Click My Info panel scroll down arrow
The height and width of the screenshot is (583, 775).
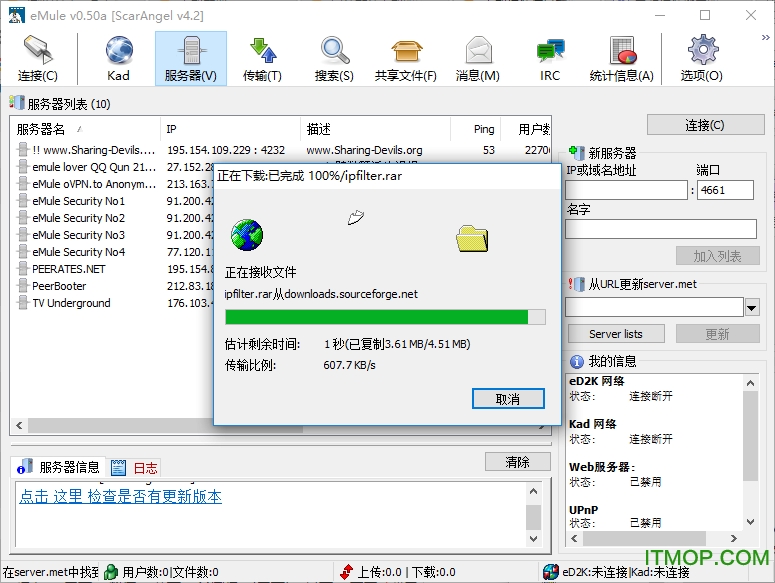[x=750, y=522]
